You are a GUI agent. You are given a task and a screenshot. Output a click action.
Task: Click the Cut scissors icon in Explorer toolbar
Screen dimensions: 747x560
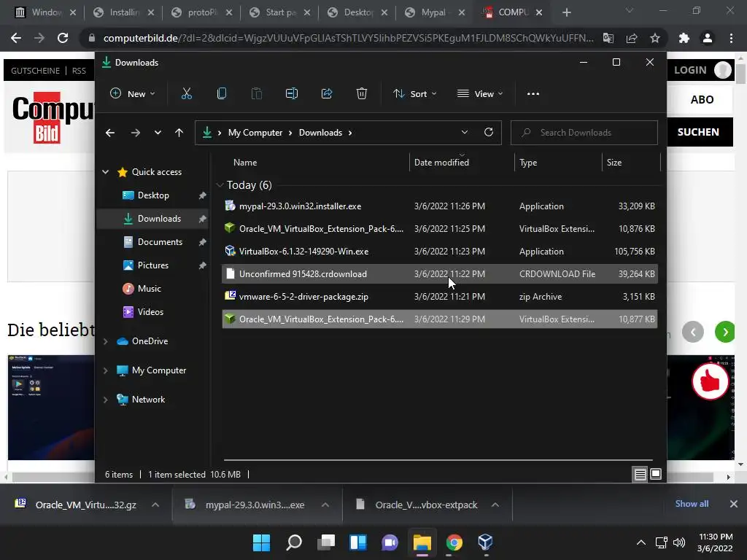[186, 94]
